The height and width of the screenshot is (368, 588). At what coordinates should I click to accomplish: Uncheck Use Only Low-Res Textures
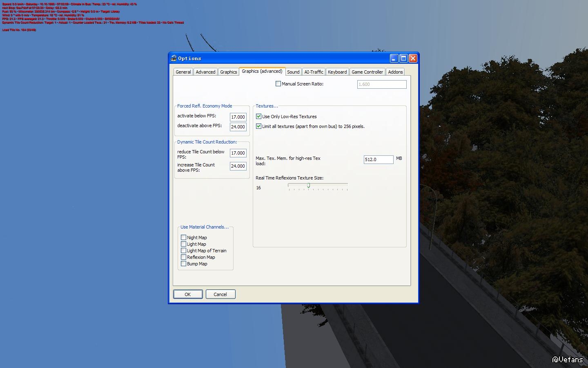(258, 117)
